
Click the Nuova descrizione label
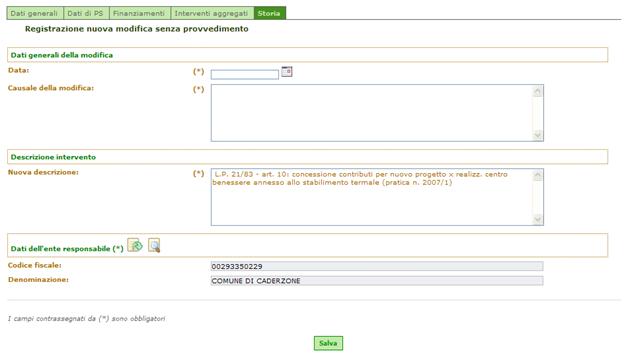point(43,172)
